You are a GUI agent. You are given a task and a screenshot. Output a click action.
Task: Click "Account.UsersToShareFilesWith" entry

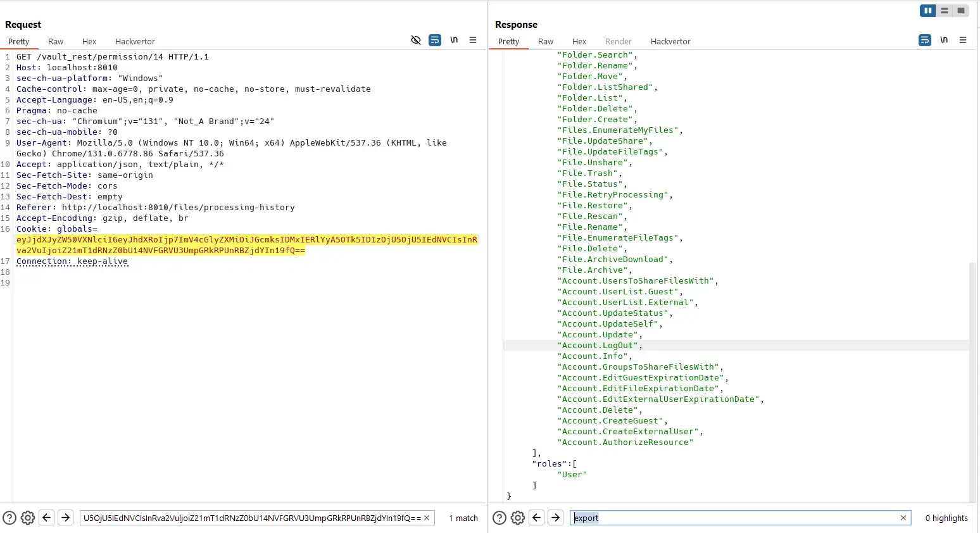[636, 281]
